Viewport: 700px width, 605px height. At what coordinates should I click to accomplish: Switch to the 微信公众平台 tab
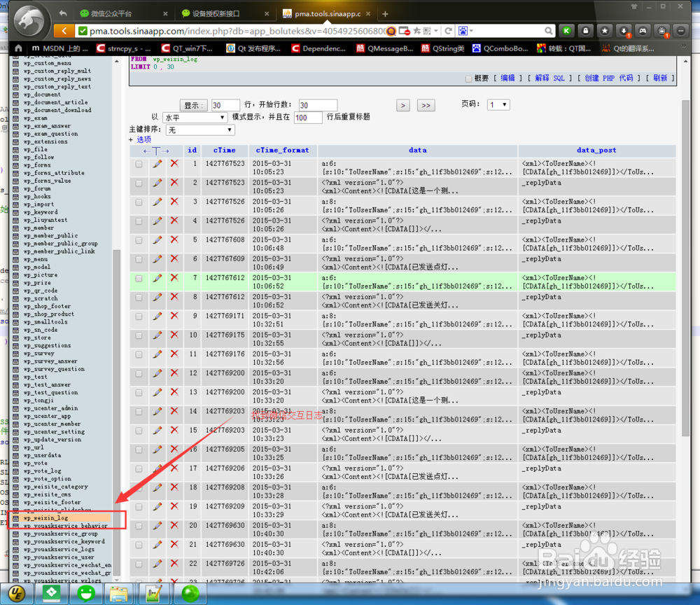pyautogui.click(x=111, y=13)
